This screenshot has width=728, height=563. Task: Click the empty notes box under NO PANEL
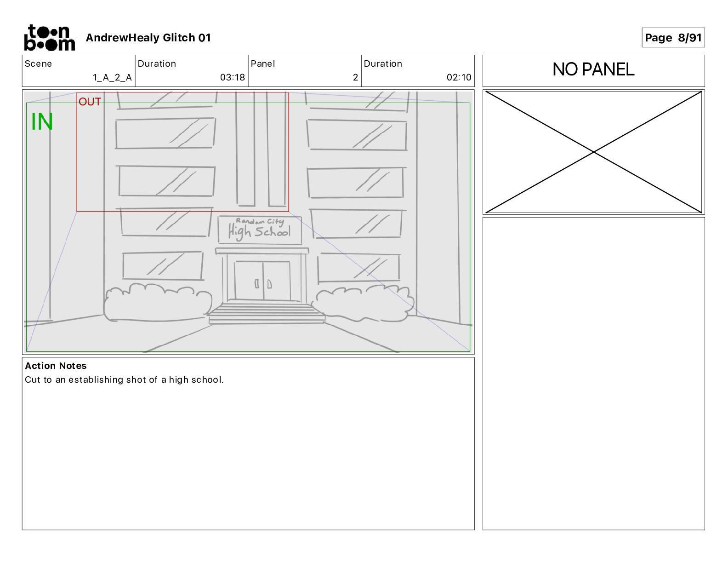[x=593, y=373]
